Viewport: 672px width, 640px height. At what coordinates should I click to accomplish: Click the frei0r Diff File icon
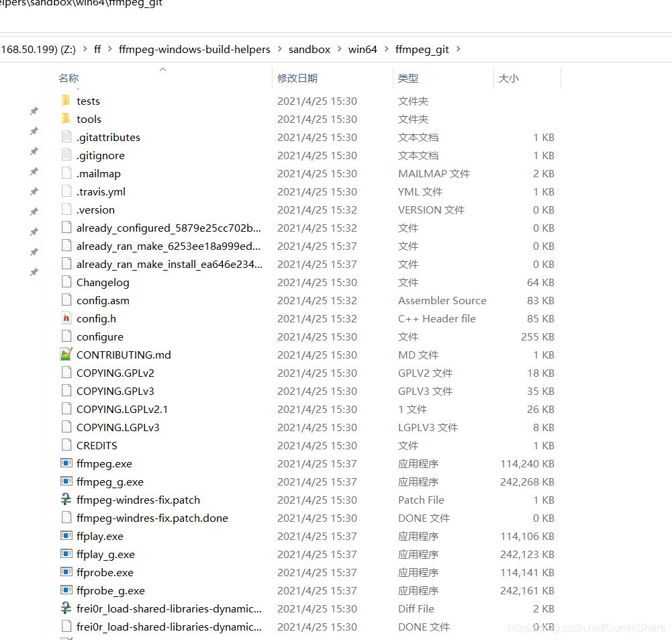[x=66, y=608]
